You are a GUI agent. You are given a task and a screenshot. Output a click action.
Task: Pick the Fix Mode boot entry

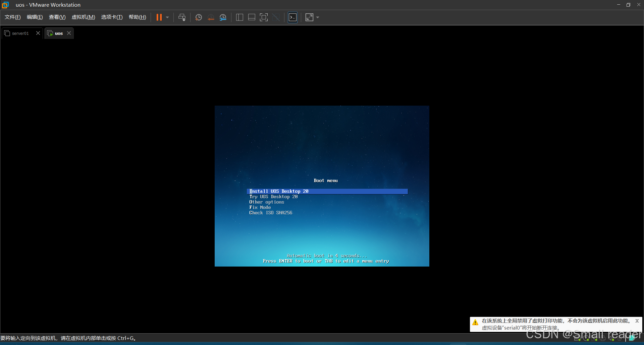(260, 207)
